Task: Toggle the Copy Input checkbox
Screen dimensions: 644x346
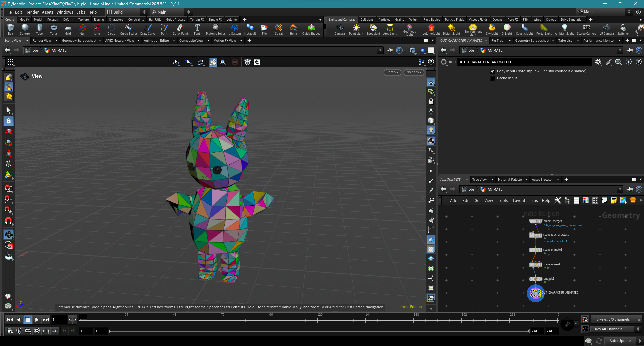Action: 492,71
